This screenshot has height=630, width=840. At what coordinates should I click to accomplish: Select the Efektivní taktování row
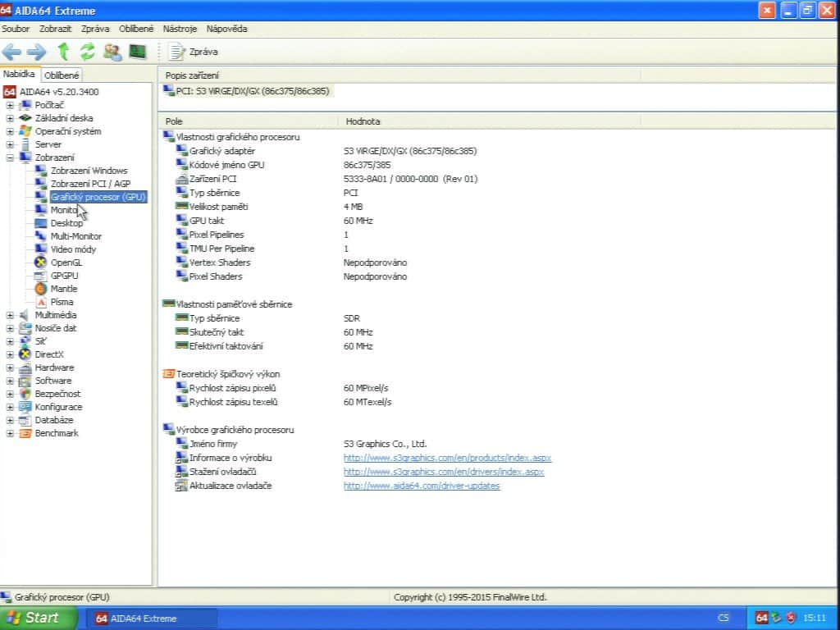[226, 346]
